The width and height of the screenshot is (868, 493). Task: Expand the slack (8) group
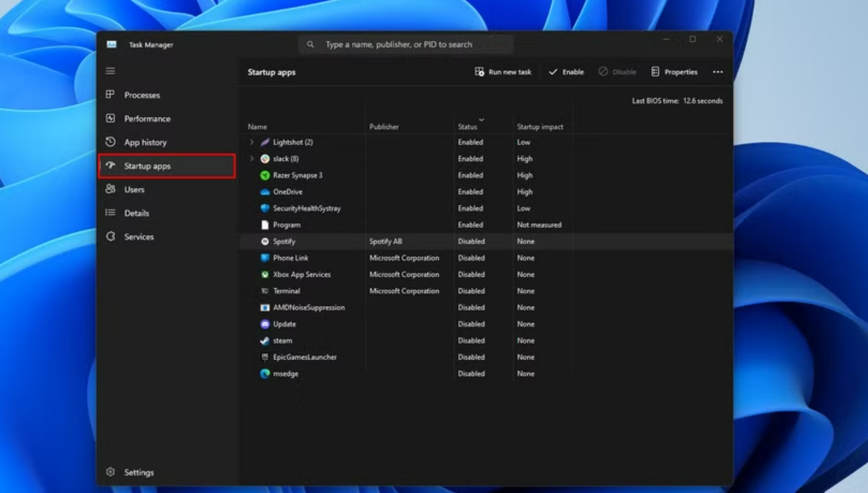(x=252, y=159)
